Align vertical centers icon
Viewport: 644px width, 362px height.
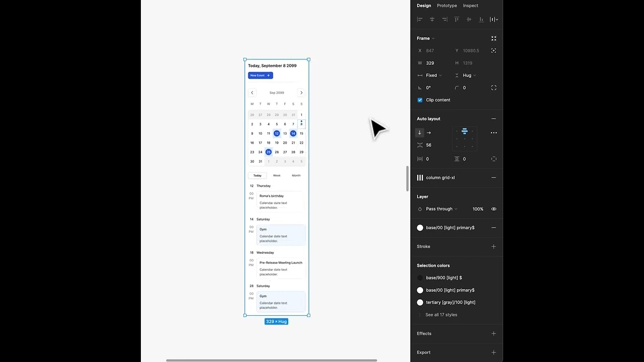pos(469,19)
